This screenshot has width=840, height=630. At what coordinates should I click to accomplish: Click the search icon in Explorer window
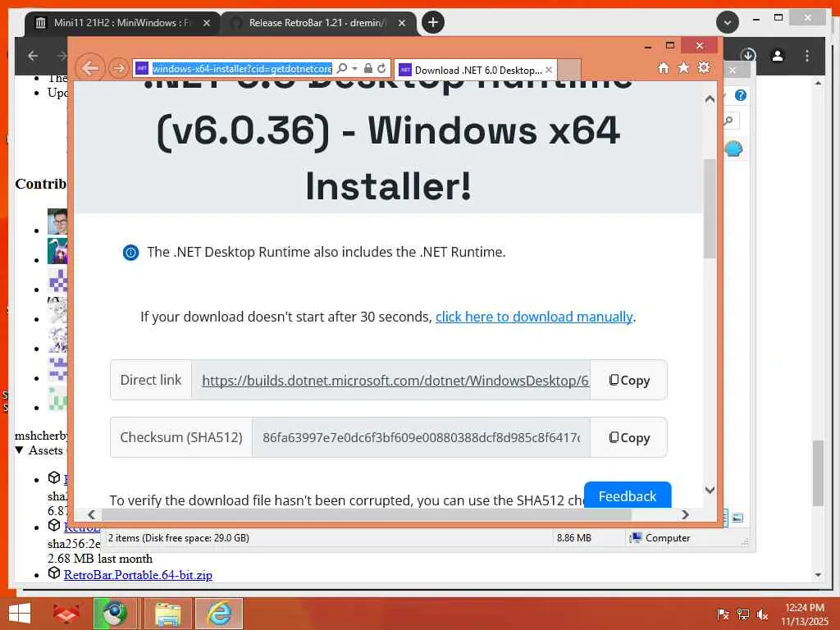coord(729,121)
